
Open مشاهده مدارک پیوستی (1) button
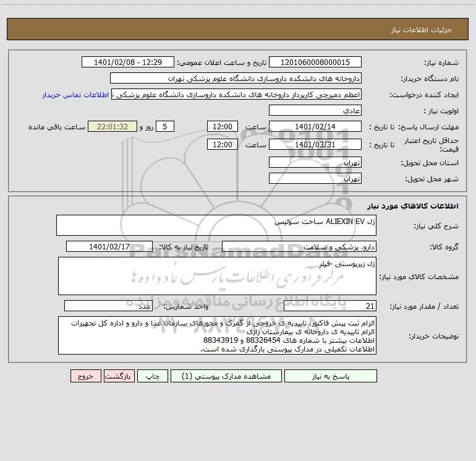click(226, 376)
